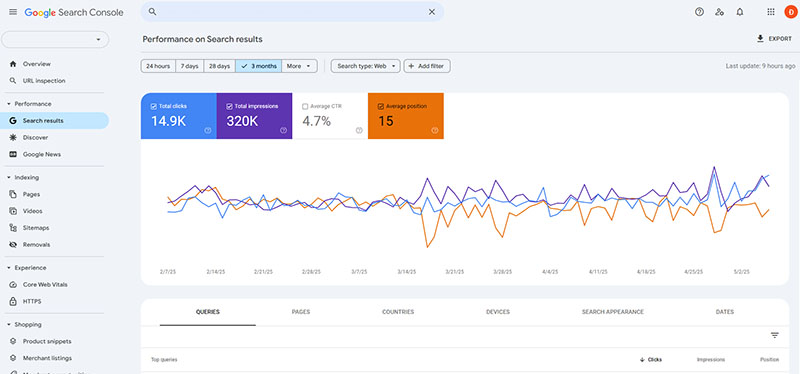The image size is (800, 374).
Task: Open the users and settings icon
Action: (719, 12)
